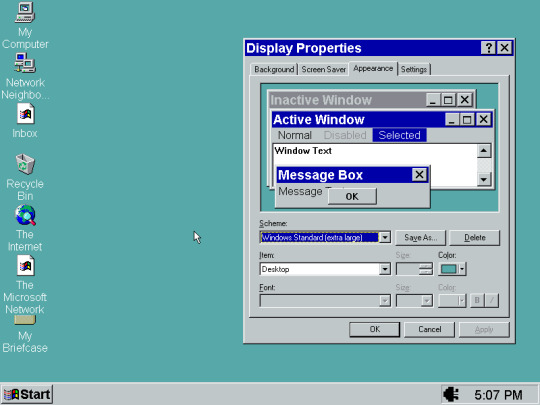The image size is (540, 405).
Task: Click the Save As... button
Action: pyautogui.click(x=420, y=238)
